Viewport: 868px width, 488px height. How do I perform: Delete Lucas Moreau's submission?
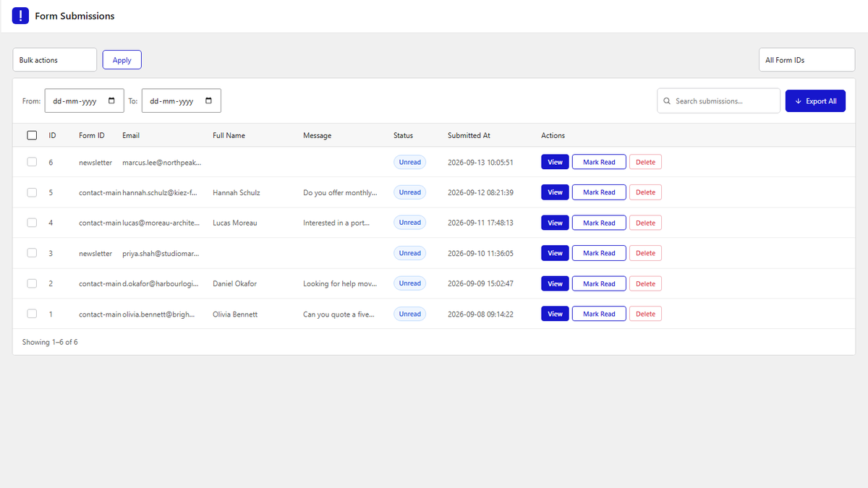645,223
